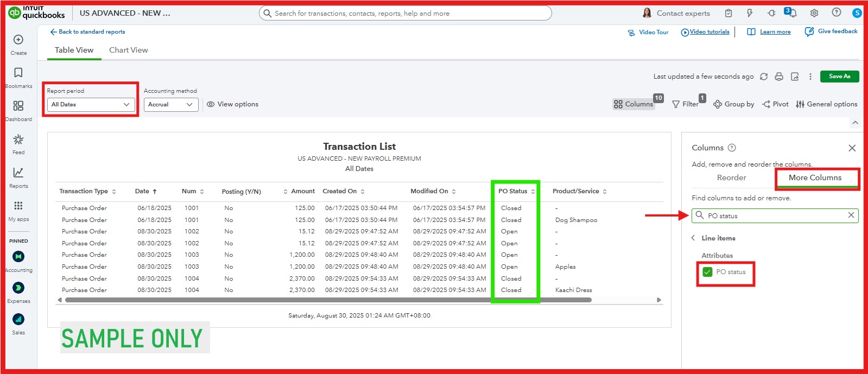Click the Save As button
Image resolution: width=868 pixels, height=374 pixels.
(839, 77)
